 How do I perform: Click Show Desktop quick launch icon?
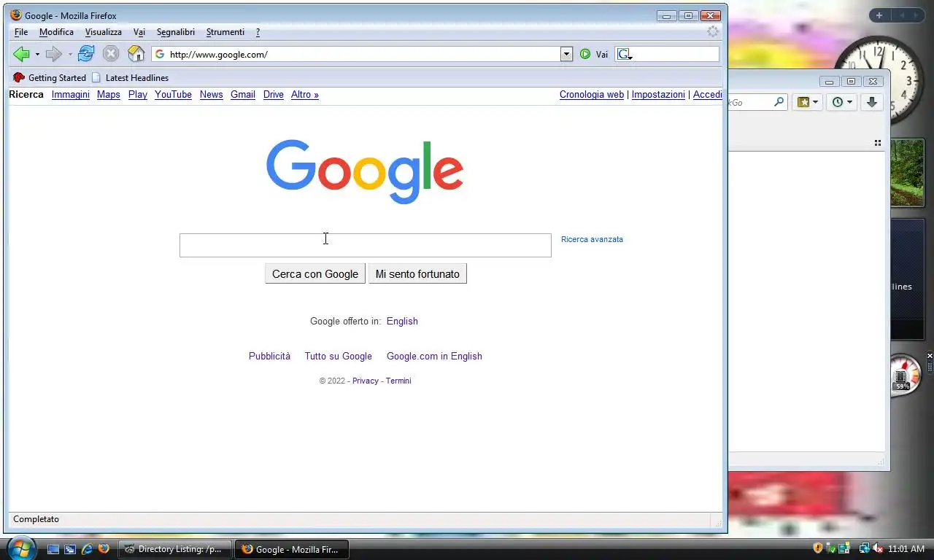tap(53, 548)
